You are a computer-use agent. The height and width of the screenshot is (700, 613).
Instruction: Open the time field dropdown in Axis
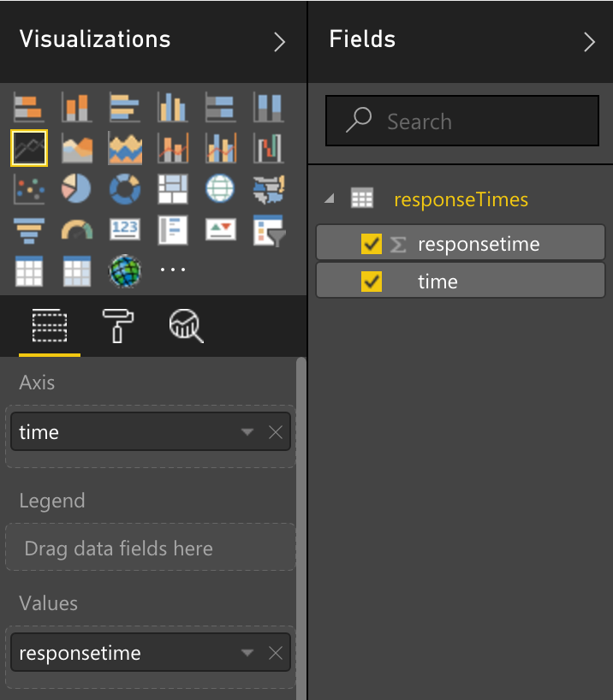(x=247, y=431)
